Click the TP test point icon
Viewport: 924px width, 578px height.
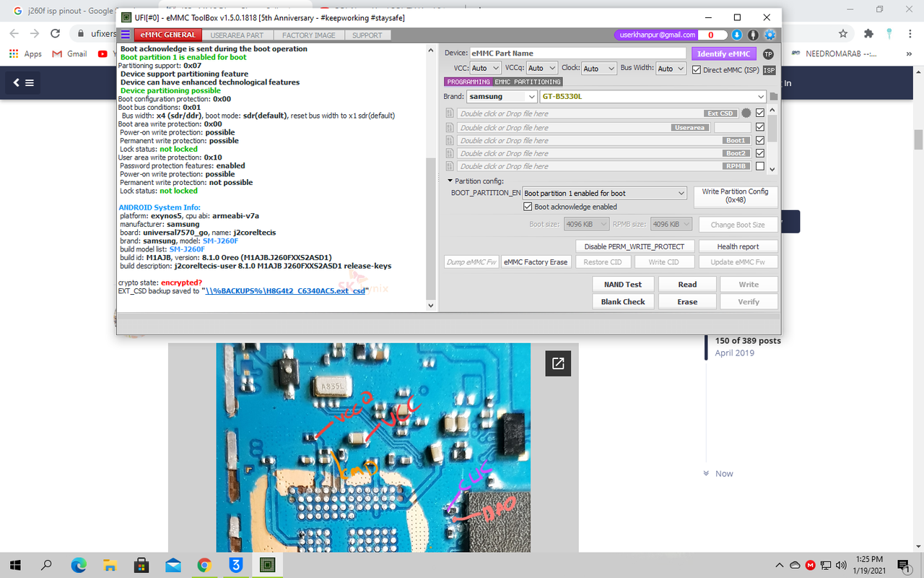coord(768,54)
